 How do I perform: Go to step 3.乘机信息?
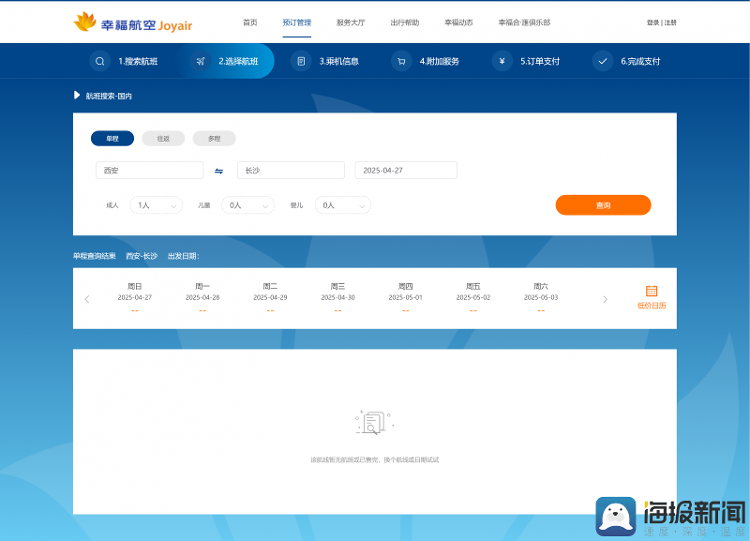pyautogui.click(x=339, y=61)
